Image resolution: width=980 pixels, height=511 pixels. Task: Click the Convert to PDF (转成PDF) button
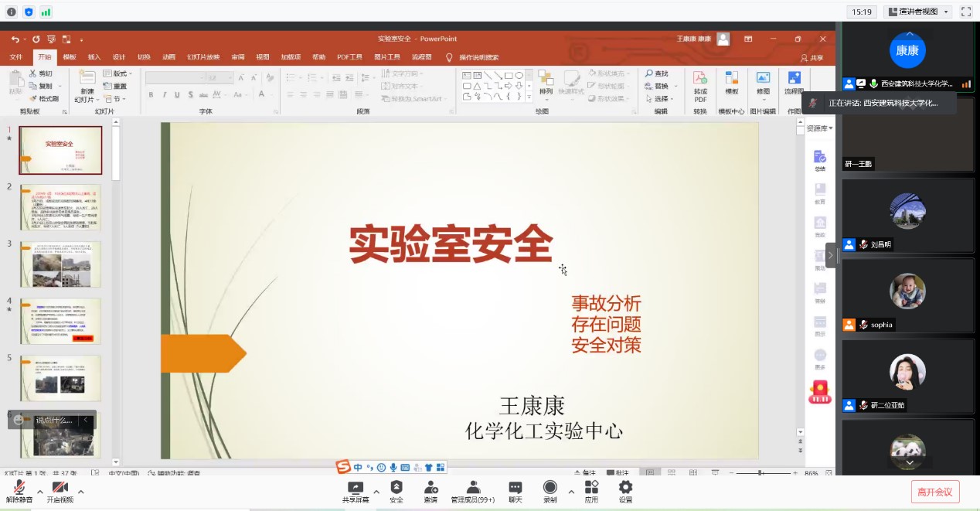tap(700, 87)
